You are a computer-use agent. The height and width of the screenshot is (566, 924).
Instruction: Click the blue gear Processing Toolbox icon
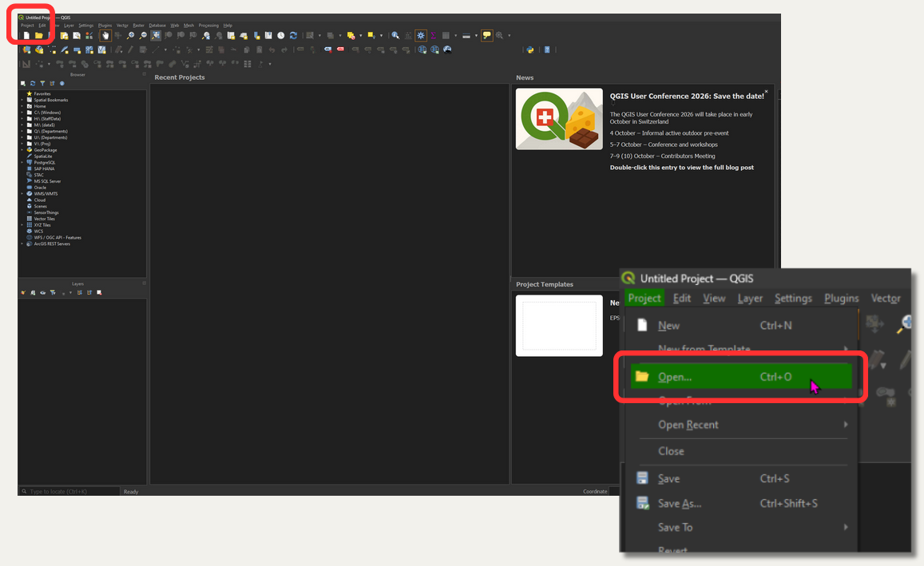point(421,35)
